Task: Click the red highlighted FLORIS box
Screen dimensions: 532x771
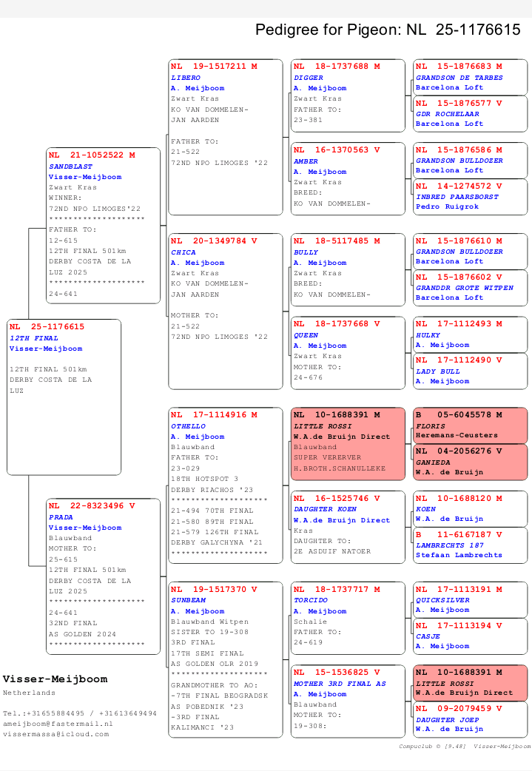Action: pyautogui.click(x=470, y=425)
